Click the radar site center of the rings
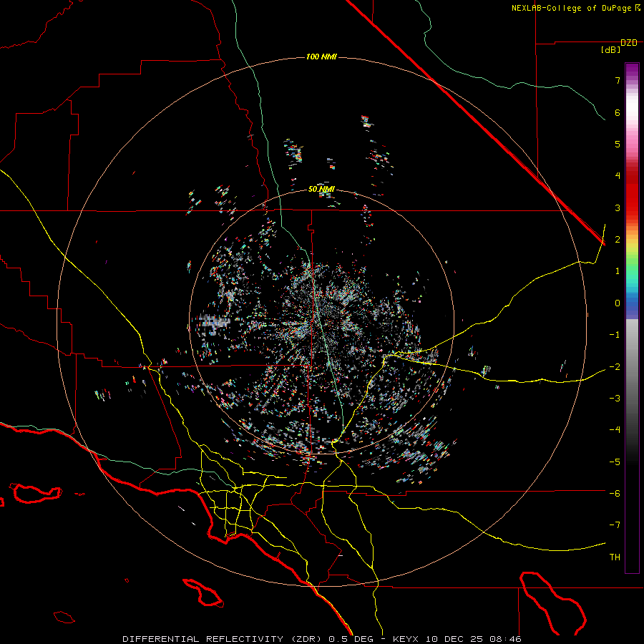The width and height of the screenshot is (644, 644). [322, 321]
